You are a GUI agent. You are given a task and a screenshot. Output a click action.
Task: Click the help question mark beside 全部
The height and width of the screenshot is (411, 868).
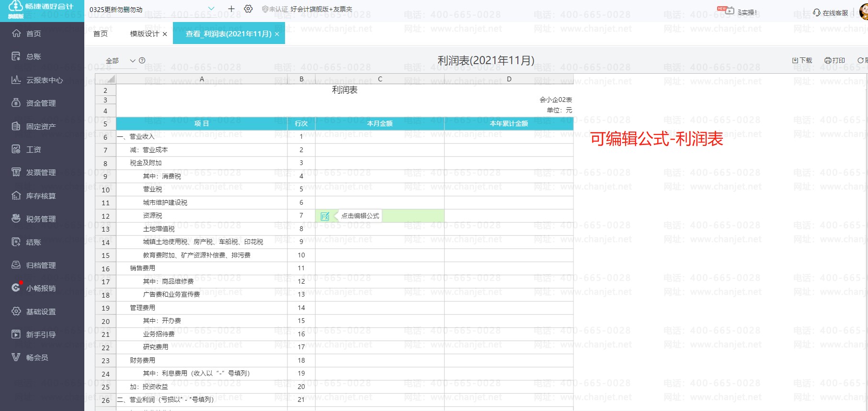click(142, 61)
